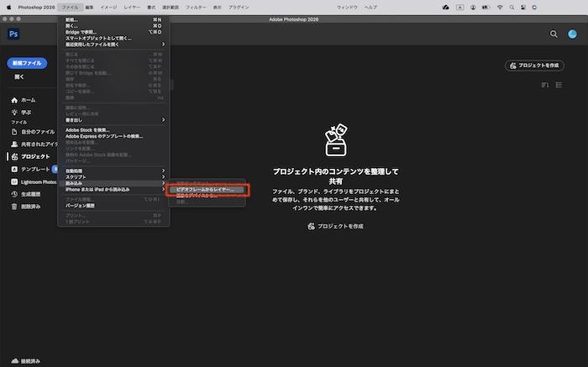Expand 読み込み import submenu

point(113,183)
